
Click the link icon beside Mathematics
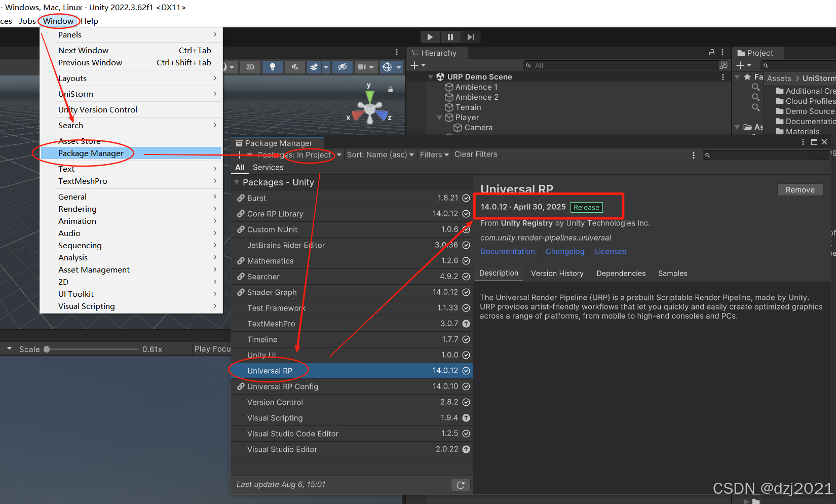(241, 261)
